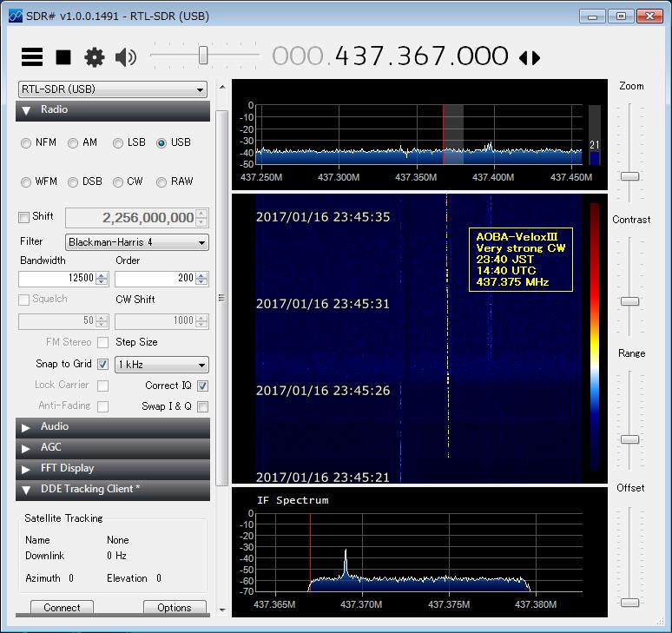The width and height of the screenshot is (672, 633).
Task: Mute audio with the speaker icon
Action: pyautogui.click(x=126, y=57)
